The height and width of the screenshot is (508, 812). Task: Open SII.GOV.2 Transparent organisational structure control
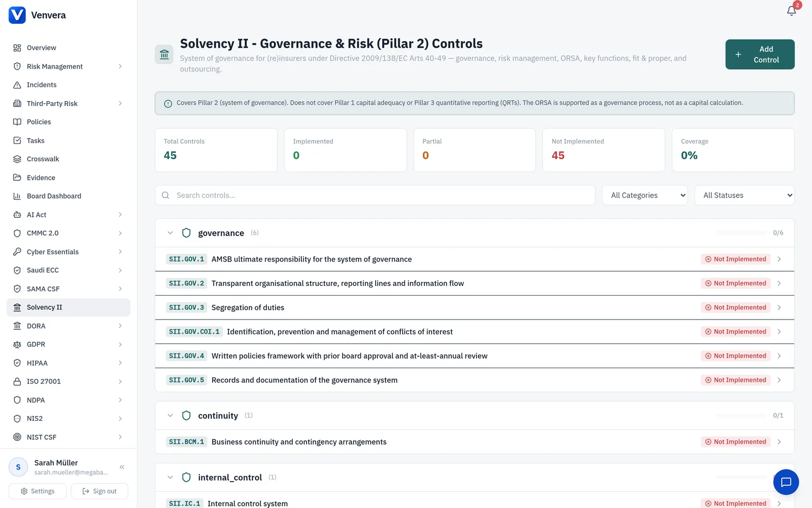point(474,283)
